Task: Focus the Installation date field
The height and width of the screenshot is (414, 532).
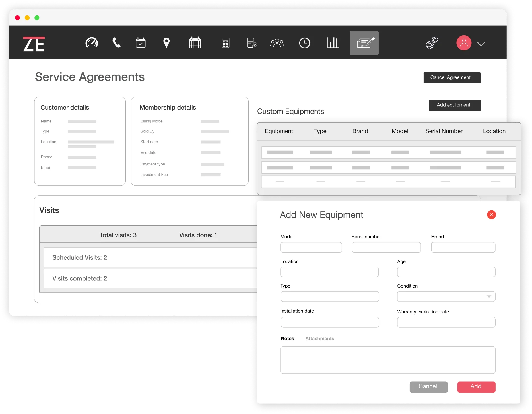Action: (x=330, y=322)
